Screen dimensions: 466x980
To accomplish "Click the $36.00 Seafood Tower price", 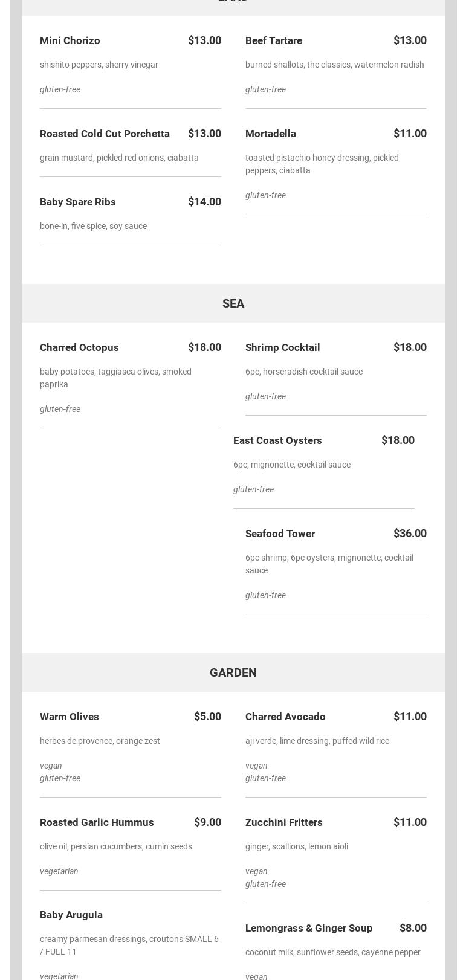I will 410,534.
